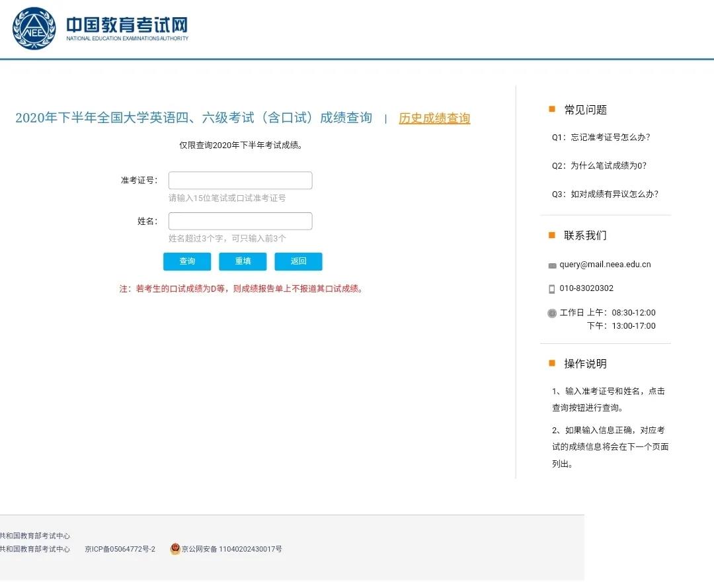The image size is (714, 588).
Task: Click the 工作日 上午 08:30-12:00 text
Action: (608, 313)
